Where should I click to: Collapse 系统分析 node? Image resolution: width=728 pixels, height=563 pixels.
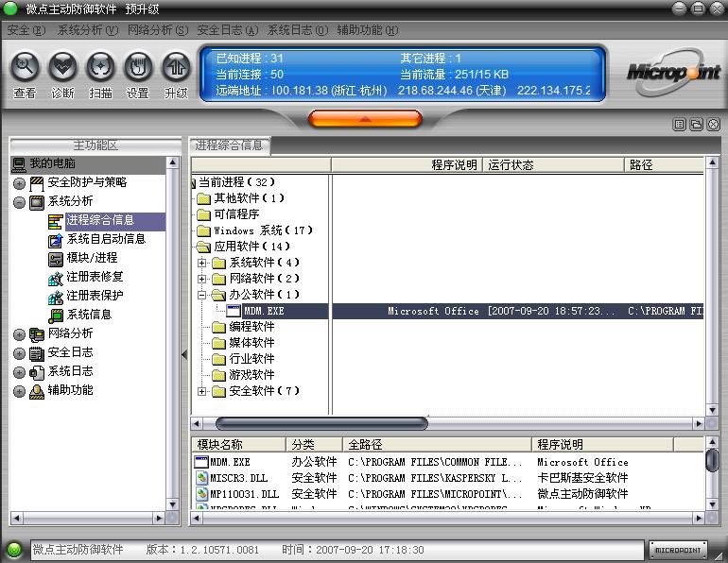coord(20,203)
